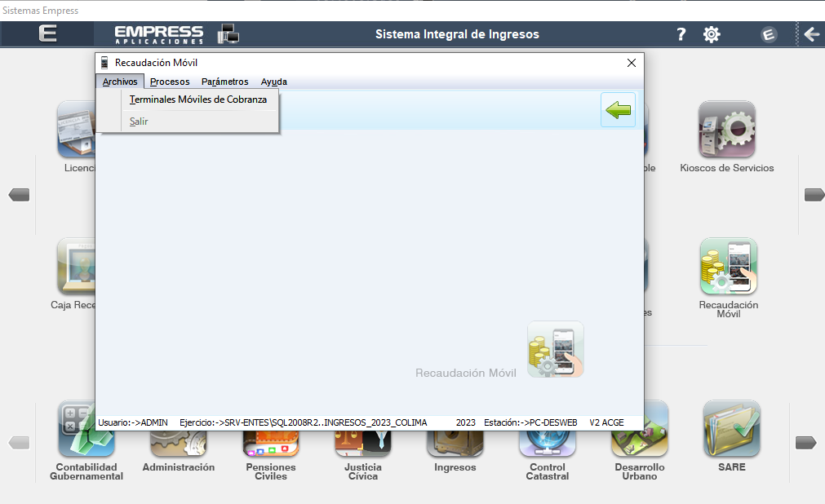
Task: Select the Justicia Cívica module icon
Action: click(x=362, y=440)
